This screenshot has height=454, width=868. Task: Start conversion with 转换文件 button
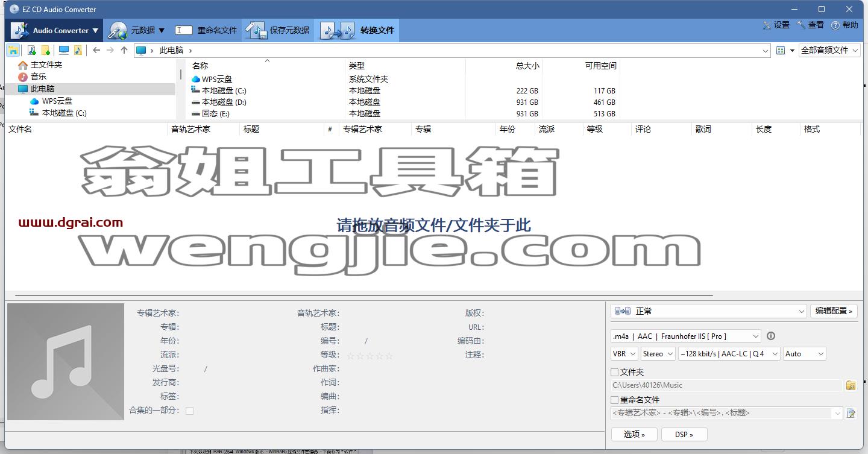click(357, 30)
